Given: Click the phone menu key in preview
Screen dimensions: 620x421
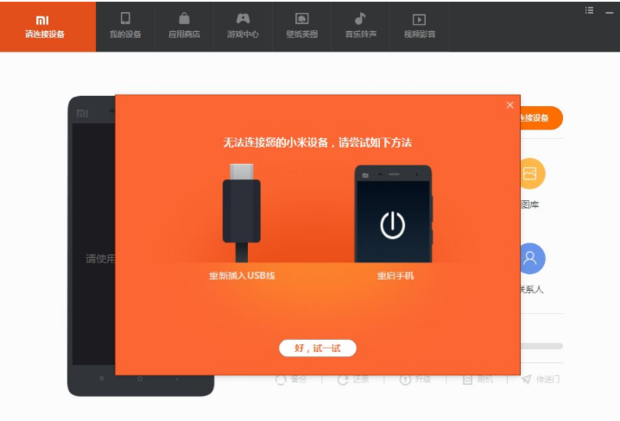Looking at the screenshot, I should 102,379.
